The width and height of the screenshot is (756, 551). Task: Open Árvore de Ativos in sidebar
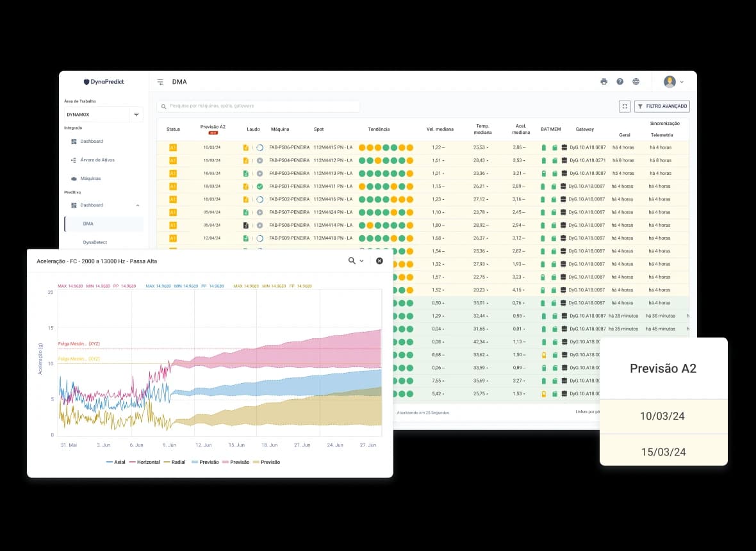98,160
